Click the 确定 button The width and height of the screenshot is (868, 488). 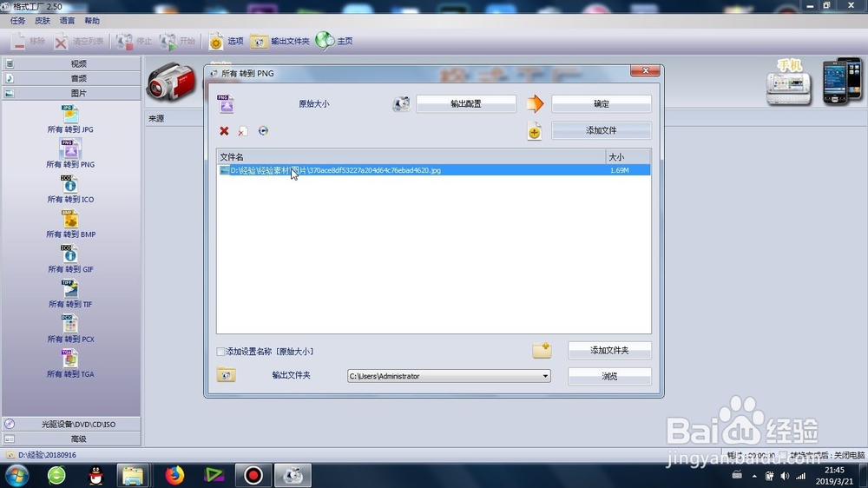click(x=602, y=103)
